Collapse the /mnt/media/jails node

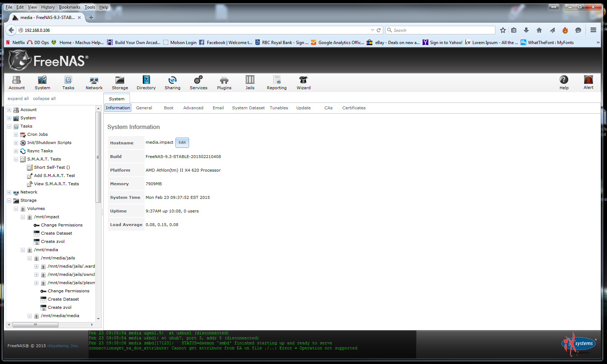coord(30,258)
